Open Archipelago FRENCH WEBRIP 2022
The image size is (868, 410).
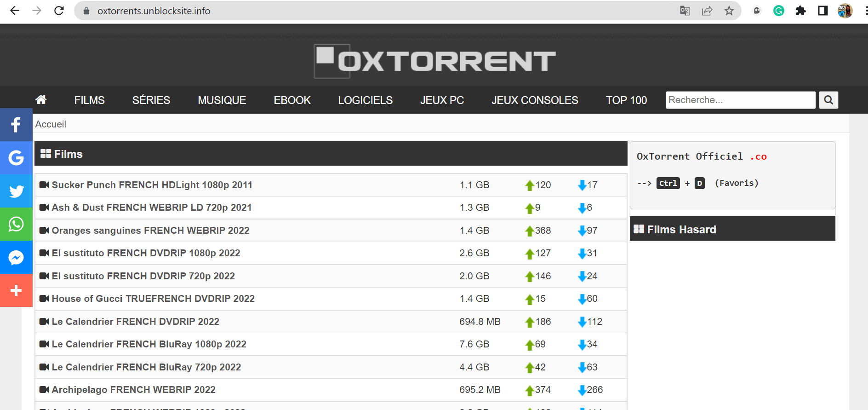(134, 390)
